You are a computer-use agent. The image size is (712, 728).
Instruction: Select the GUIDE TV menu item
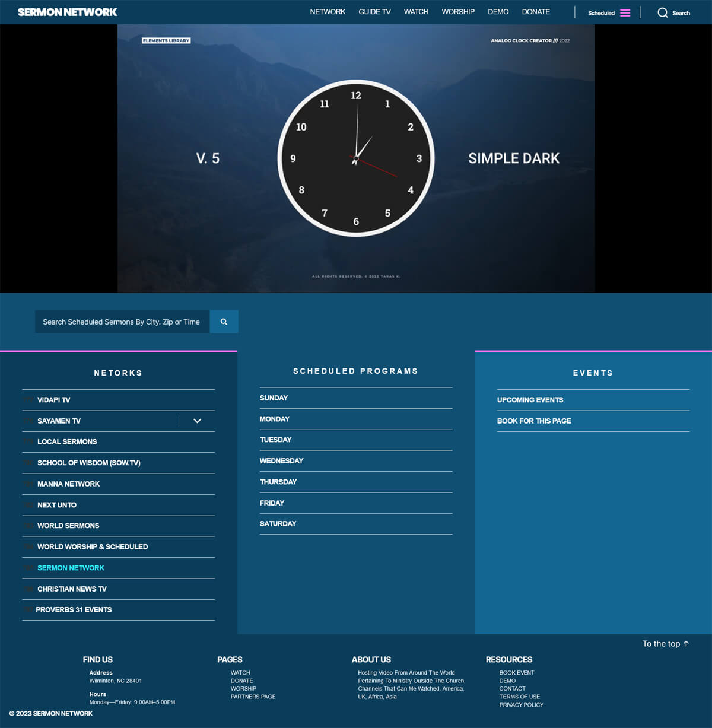click(374, 11)
